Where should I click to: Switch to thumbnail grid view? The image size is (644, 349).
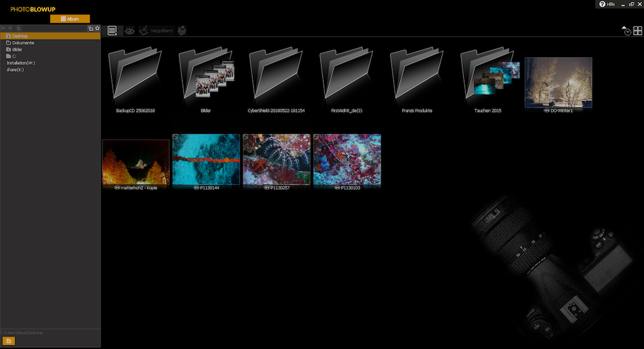638,31
